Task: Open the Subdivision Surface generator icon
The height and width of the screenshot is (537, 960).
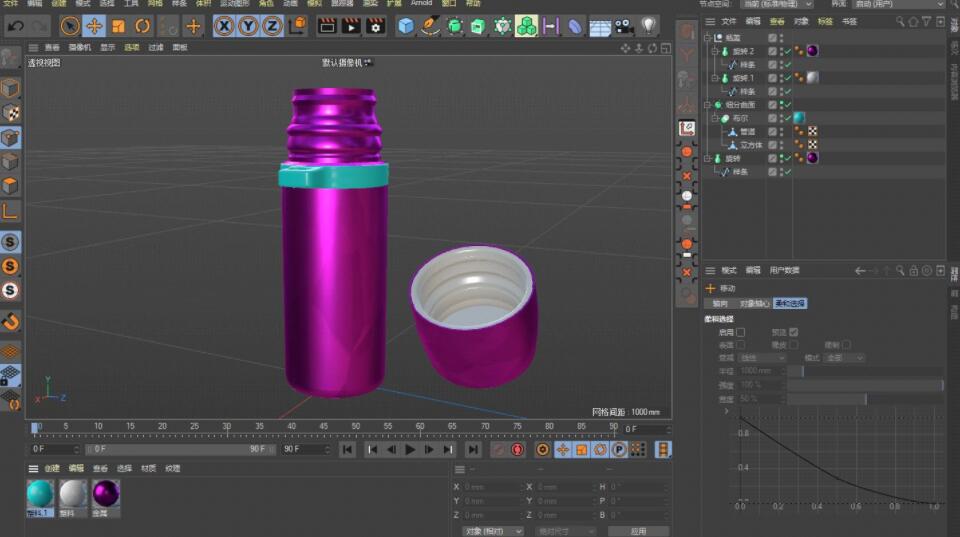Action: [454, 26]
